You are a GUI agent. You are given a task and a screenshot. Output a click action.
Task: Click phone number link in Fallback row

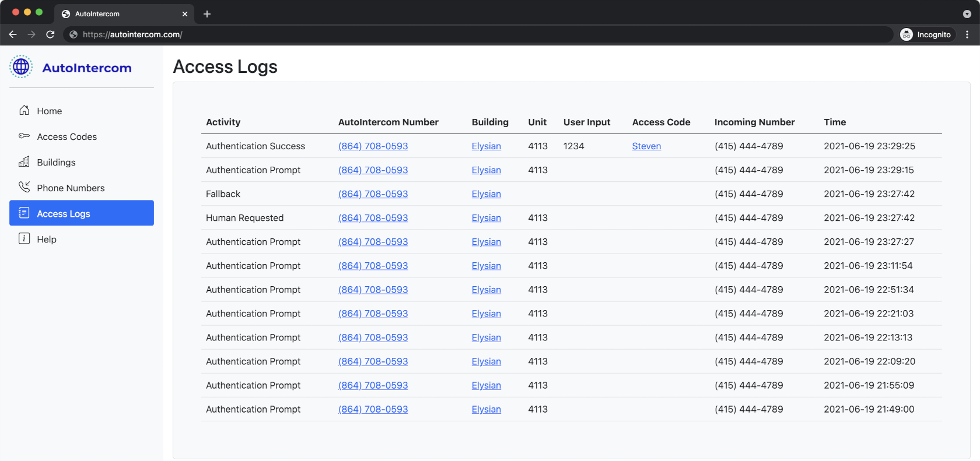(x=373, y=194)
